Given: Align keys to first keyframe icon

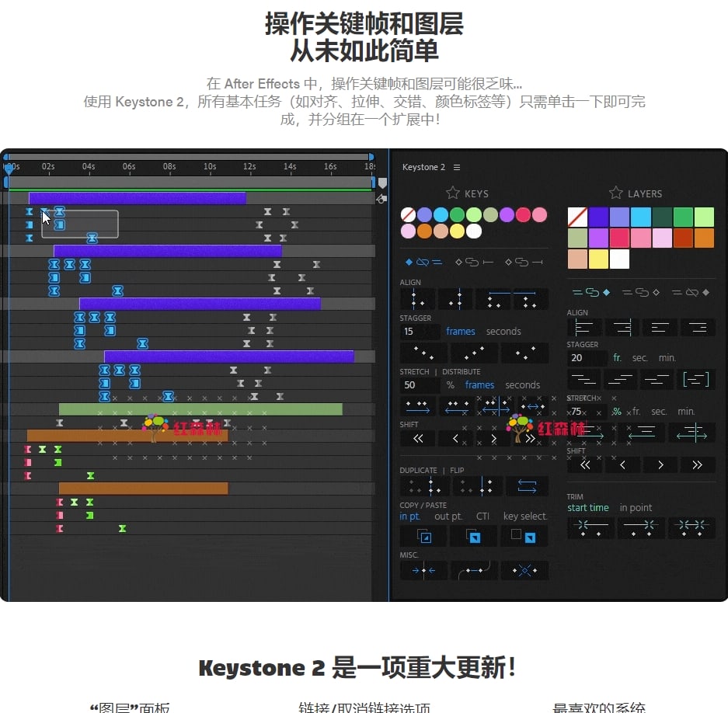Looking at the screenshot, I should tap(417, 299).
